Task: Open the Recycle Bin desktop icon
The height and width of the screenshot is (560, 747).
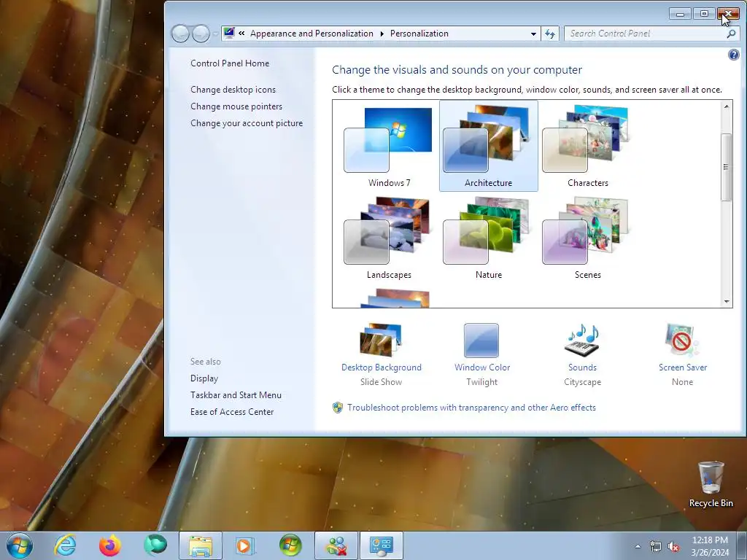Action: pyautogui.click(x=711, y=484)
